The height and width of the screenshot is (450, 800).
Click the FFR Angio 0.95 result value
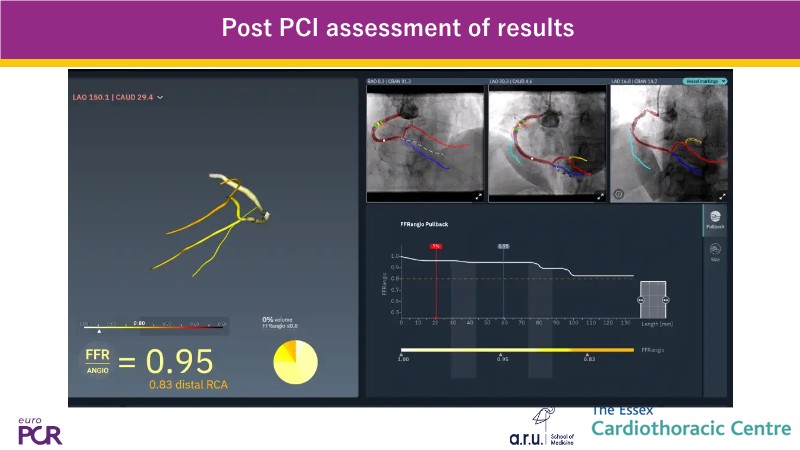(x=179, y=360)
